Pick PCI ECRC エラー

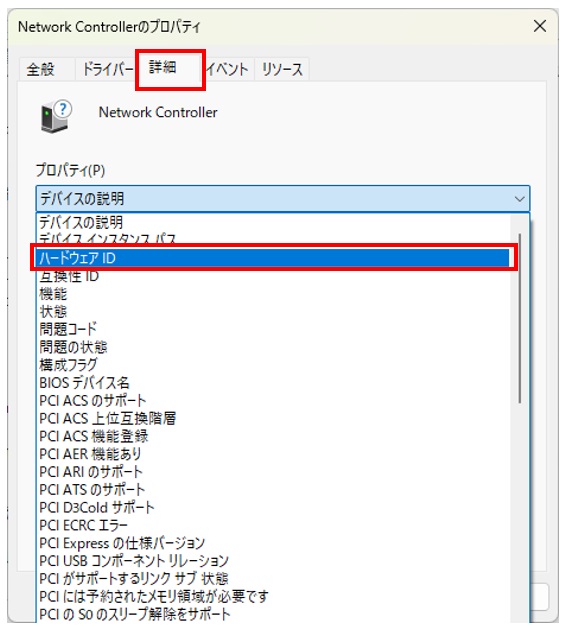[x=273, y=525]
